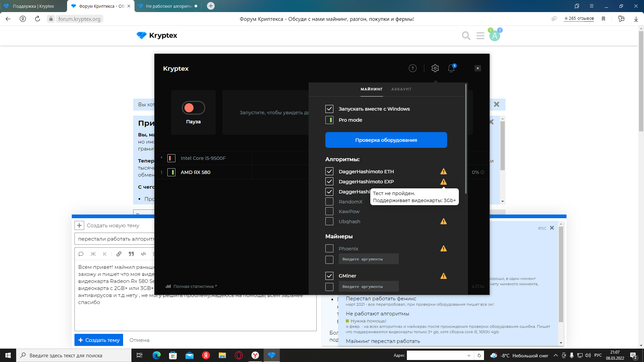This screenshot has width=644, height=362.
Task: Click the Kryptex settings gear icon
Action: point(435,68)
